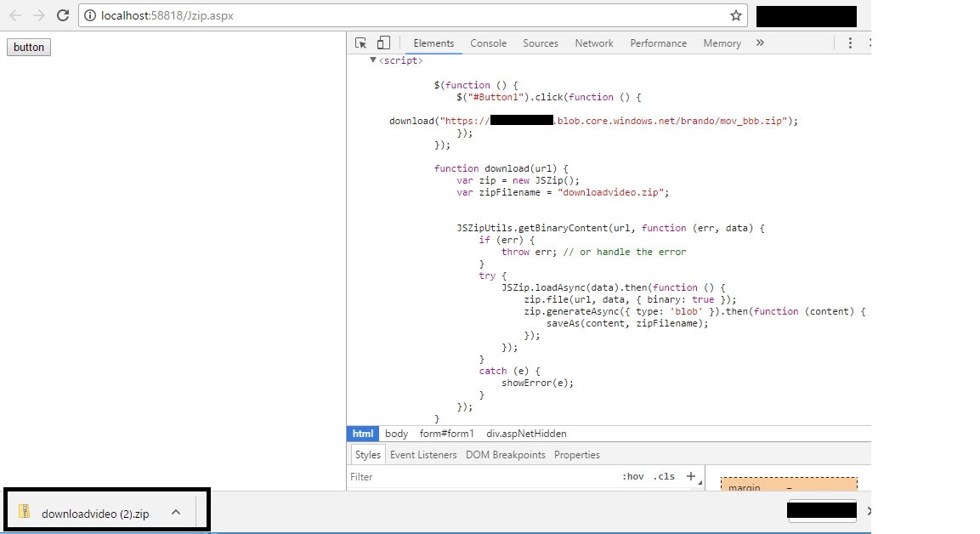Open options arrow for downloadvideo (2).zip
Viewport: 980px width, 534px height.
coord(176,512)
